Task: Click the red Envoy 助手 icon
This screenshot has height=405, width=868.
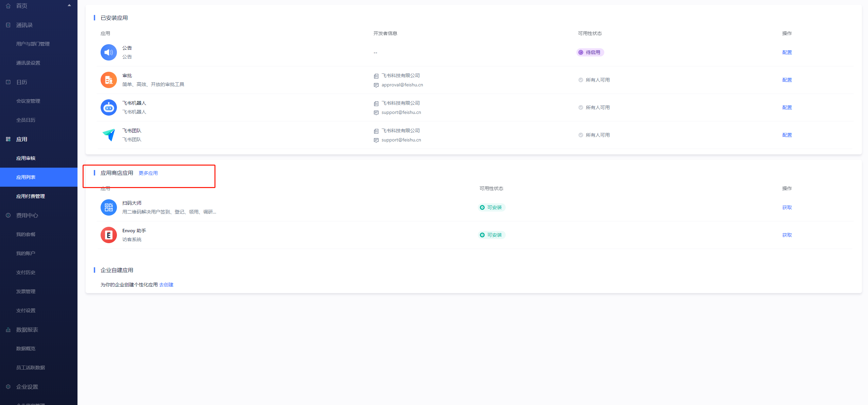Action: [108, 235]
